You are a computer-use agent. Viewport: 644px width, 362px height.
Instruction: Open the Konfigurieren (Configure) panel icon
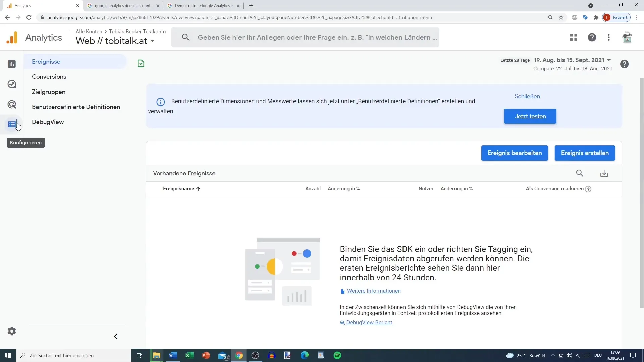click(x=12, y=124)
